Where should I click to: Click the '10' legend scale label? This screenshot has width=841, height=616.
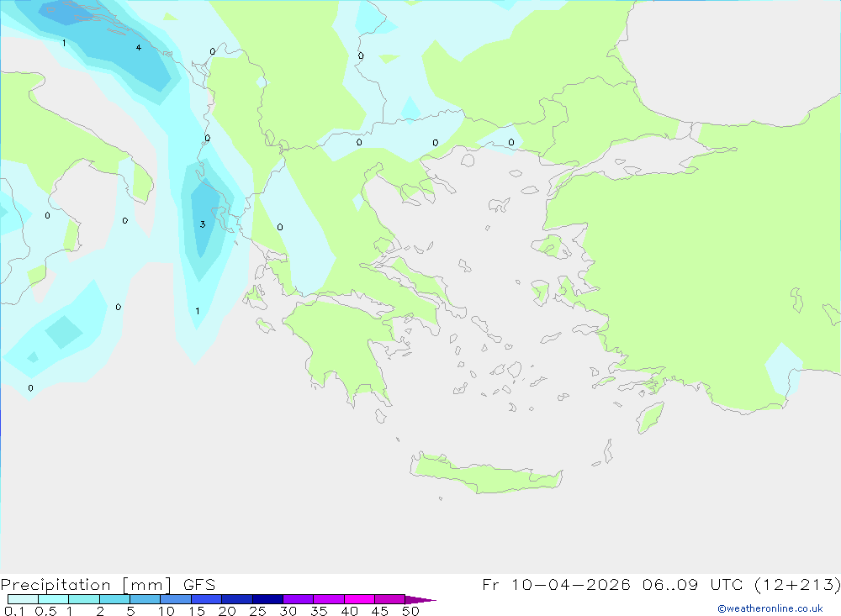click(166, 611)
